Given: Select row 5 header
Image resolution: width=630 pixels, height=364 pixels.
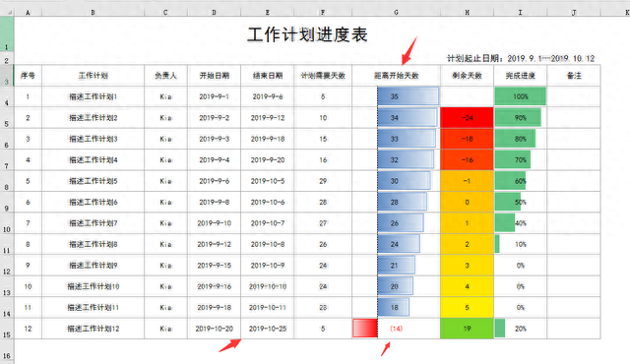Looking at the screenshot, I should point(7,118).
